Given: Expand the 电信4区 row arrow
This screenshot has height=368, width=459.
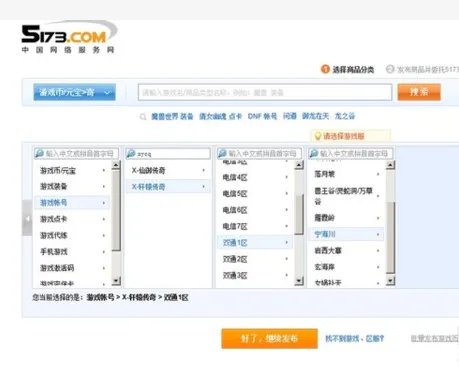Looking at the screenshot, I should (x=287, y=177).
